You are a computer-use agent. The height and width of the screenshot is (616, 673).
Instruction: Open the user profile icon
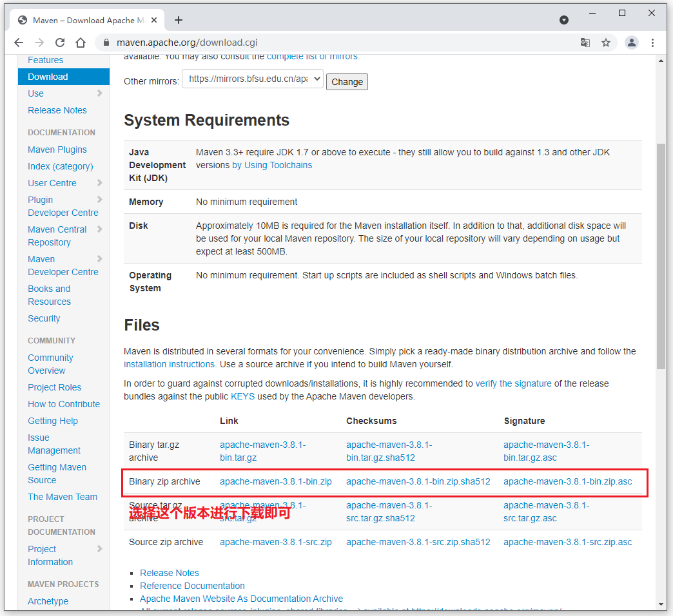point(631,43)
